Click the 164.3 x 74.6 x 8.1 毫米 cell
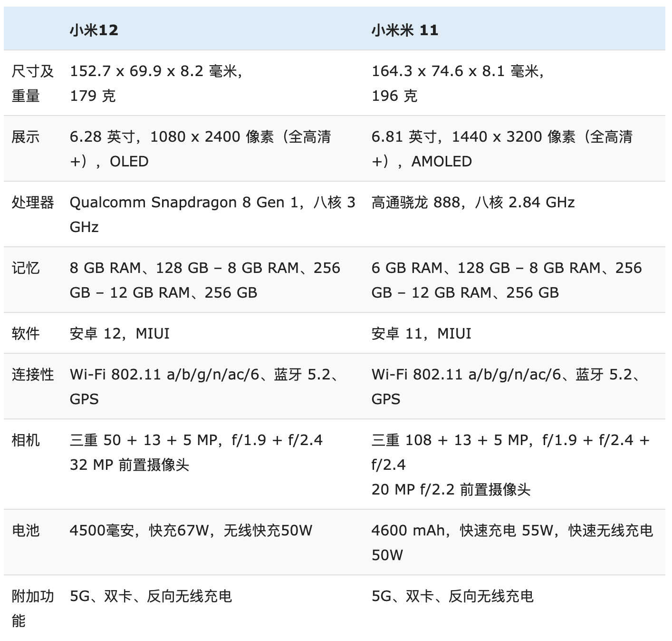672x641 pixels. [x=458, y=83]
